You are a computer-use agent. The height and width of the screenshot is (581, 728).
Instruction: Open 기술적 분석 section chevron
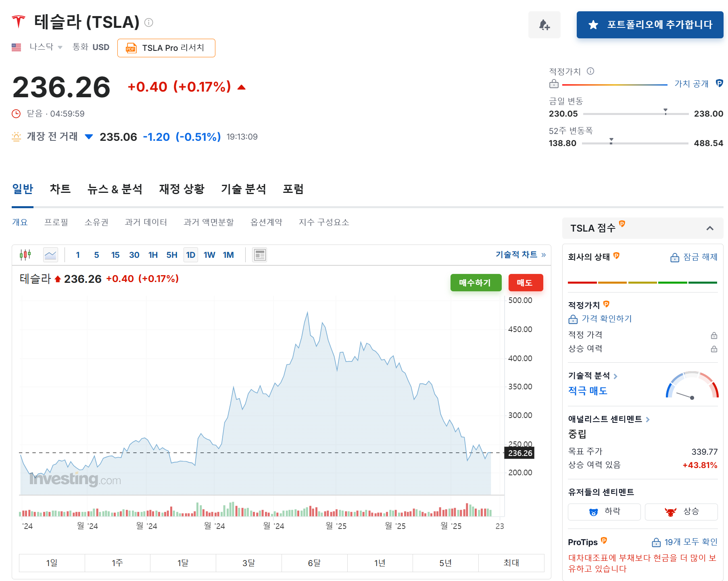pyautogui.click(x=615, y=376)
